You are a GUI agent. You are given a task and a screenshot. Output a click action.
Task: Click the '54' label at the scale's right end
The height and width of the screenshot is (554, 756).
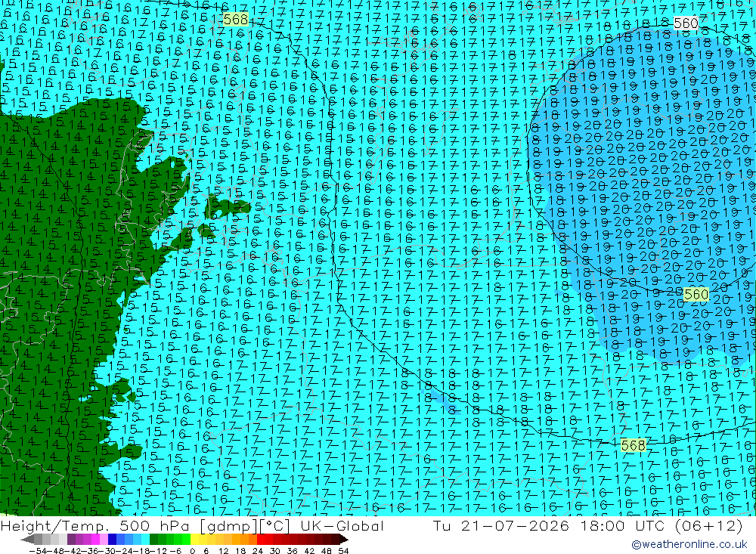[x=343, y=551]
